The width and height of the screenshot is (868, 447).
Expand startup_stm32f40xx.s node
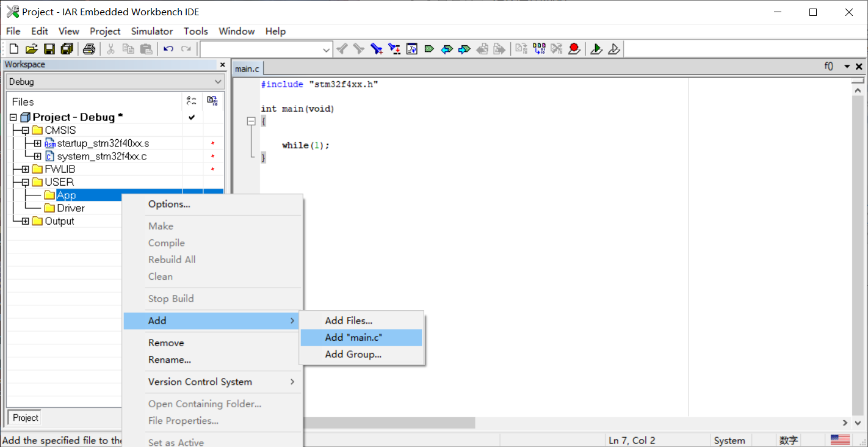pos(38,144)
